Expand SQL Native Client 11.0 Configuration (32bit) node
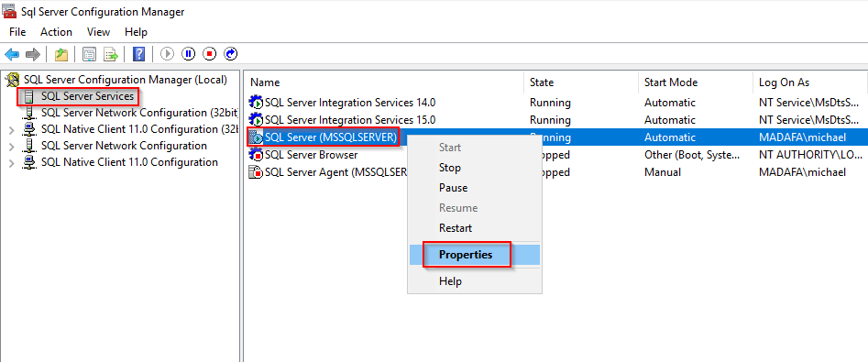This screenshot has width=868, height=362. pos(12,130)
